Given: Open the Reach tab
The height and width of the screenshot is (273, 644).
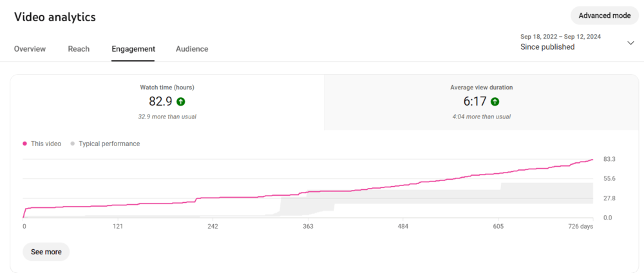Looking at the screenshot, I should coord(79,49).
